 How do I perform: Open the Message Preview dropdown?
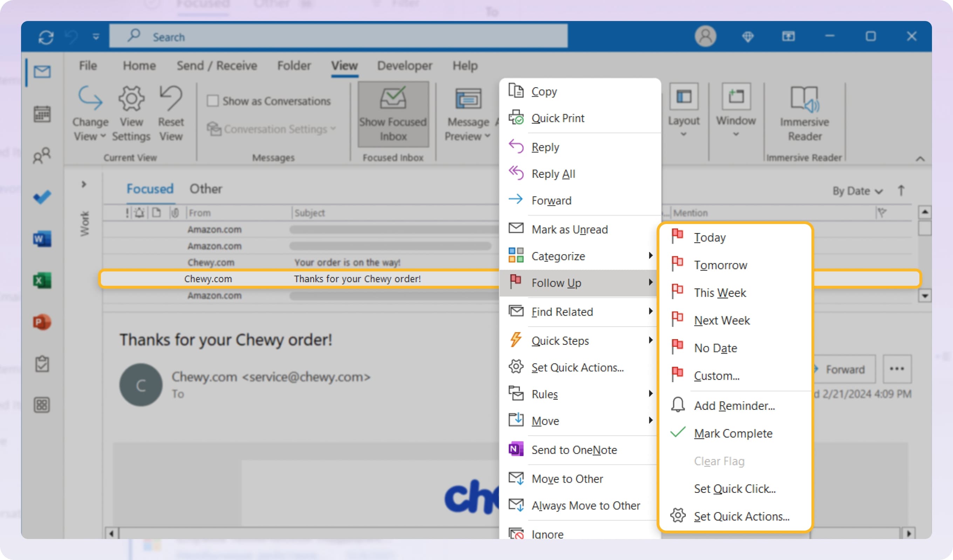(x=467, y=128)
